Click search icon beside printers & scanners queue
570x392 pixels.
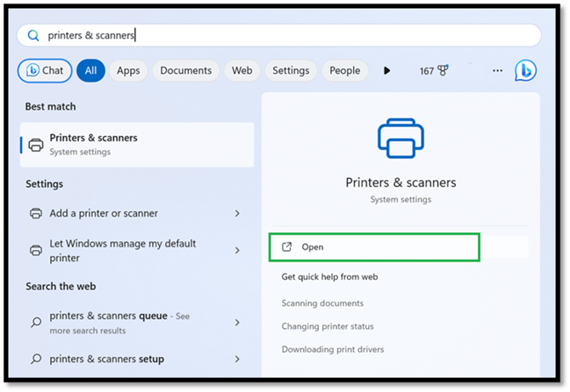tap(36, 322)
